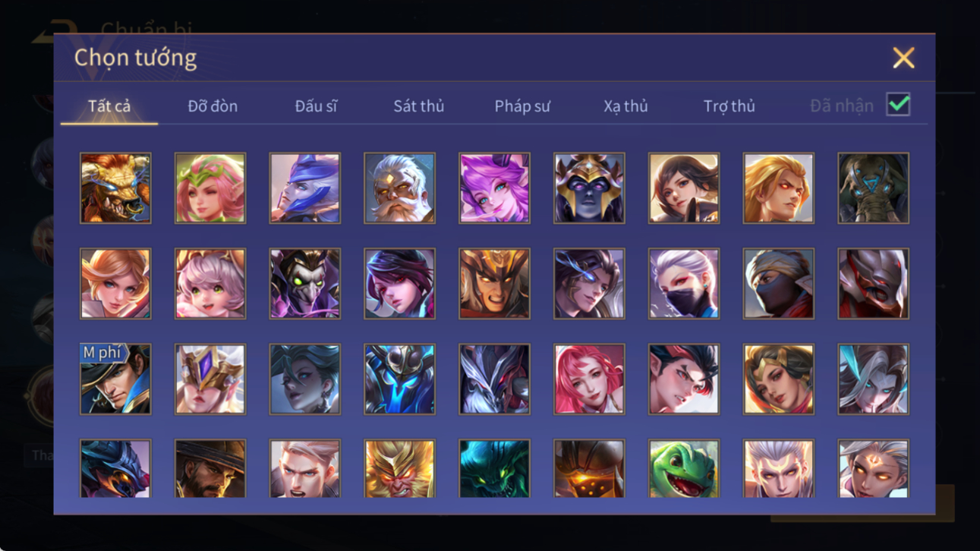Toggle the 'Đã nhận' checkbox

coord(898,105)
